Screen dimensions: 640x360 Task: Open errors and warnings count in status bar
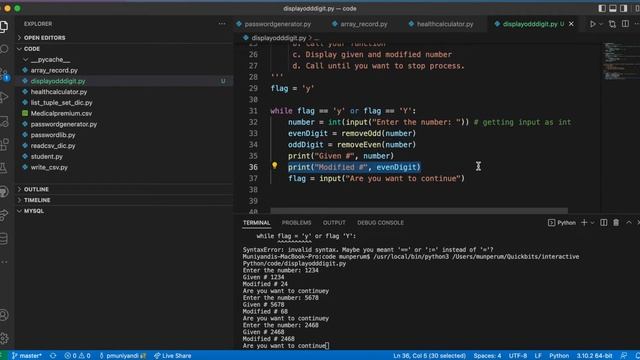click(x=77, y=356)
